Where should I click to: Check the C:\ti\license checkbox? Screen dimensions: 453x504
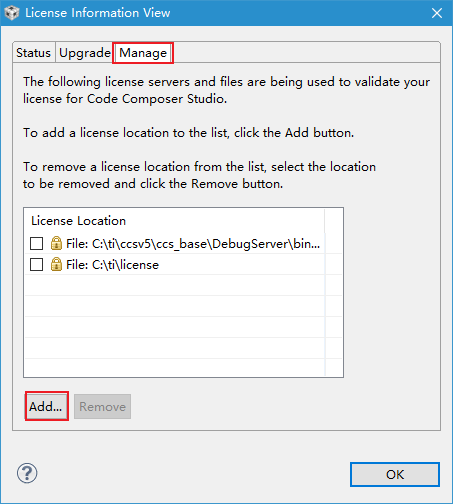pos(36,265)
